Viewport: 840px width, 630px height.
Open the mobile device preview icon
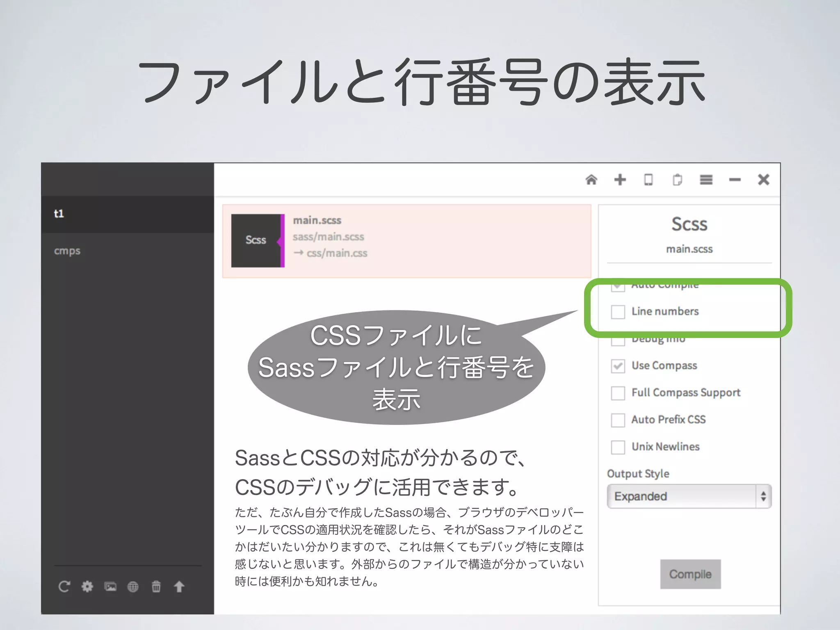coord(648,180)
